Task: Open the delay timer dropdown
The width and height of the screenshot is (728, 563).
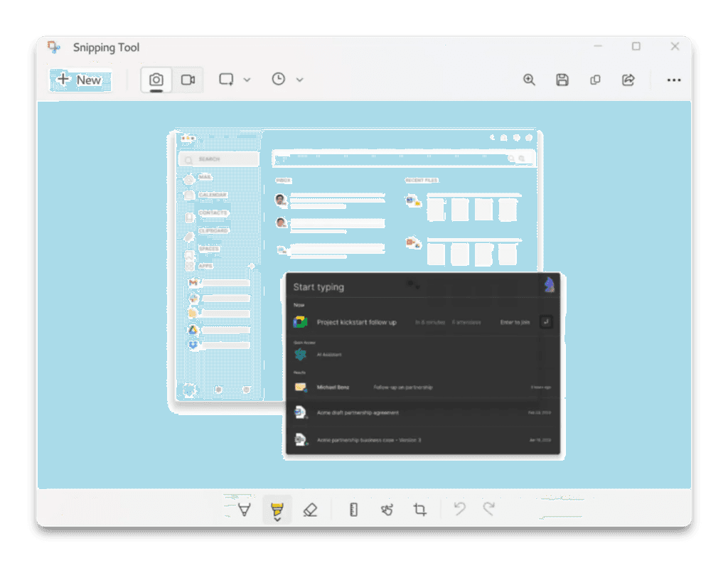Action: point(299,80)
